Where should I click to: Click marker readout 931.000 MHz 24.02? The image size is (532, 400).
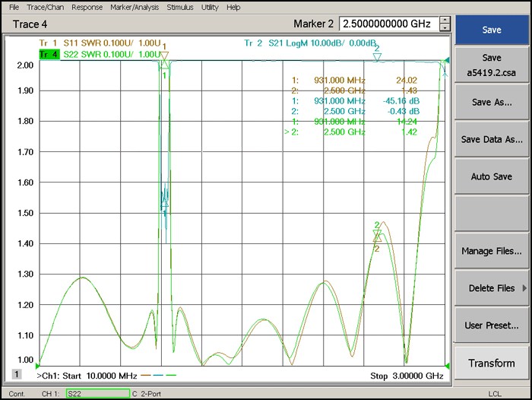point(354,81)
